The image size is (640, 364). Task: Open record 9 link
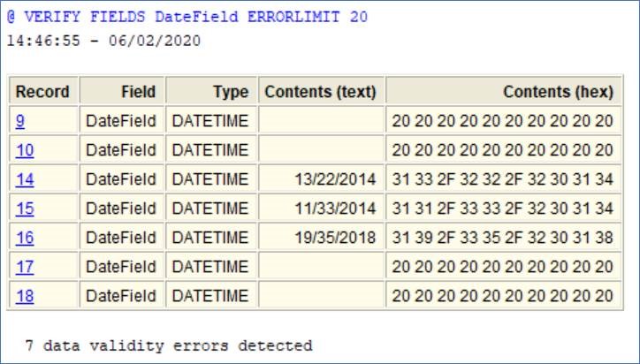pos(20,121)
